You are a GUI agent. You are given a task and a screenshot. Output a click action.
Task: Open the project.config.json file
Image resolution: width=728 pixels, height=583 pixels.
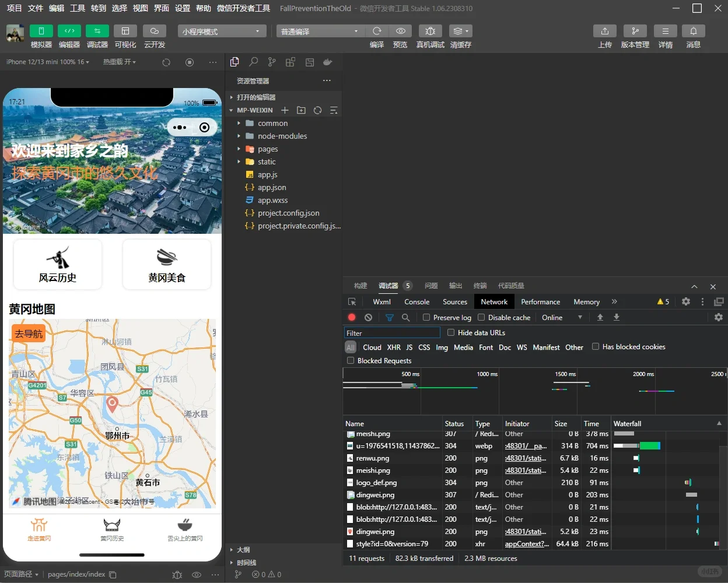click(283, 213)
